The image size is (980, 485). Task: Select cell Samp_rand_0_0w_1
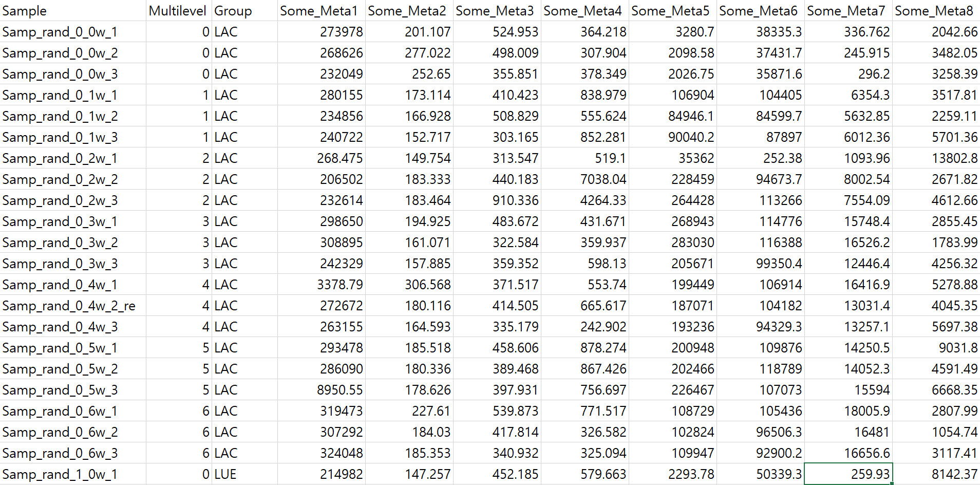pos(73,32)
